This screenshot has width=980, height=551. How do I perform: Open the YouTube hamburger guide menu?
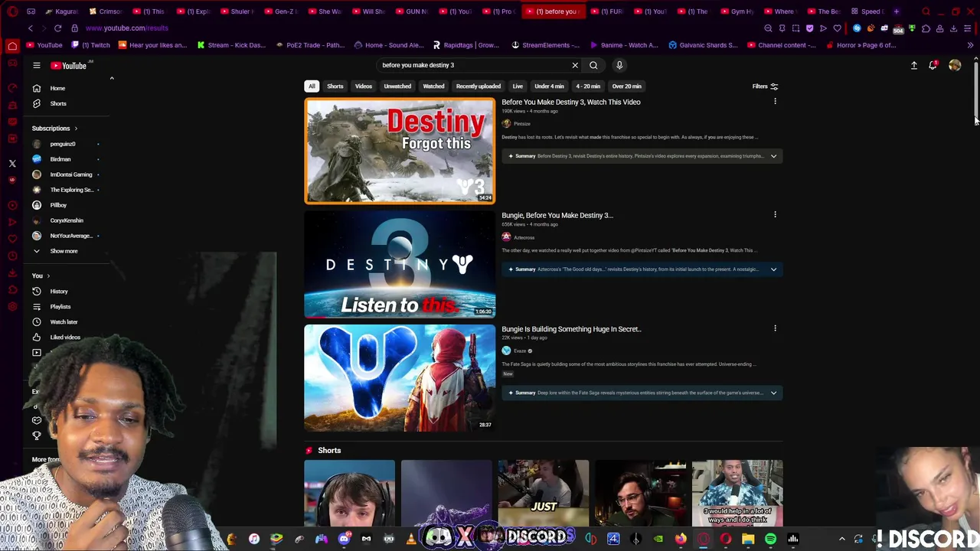(36, 66)
